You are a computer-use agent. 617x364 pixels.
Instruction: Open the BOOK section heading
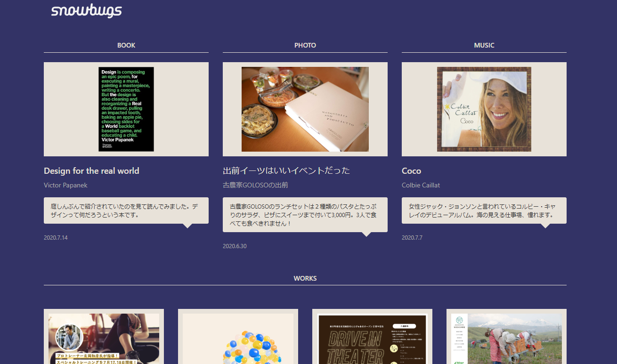126,45
